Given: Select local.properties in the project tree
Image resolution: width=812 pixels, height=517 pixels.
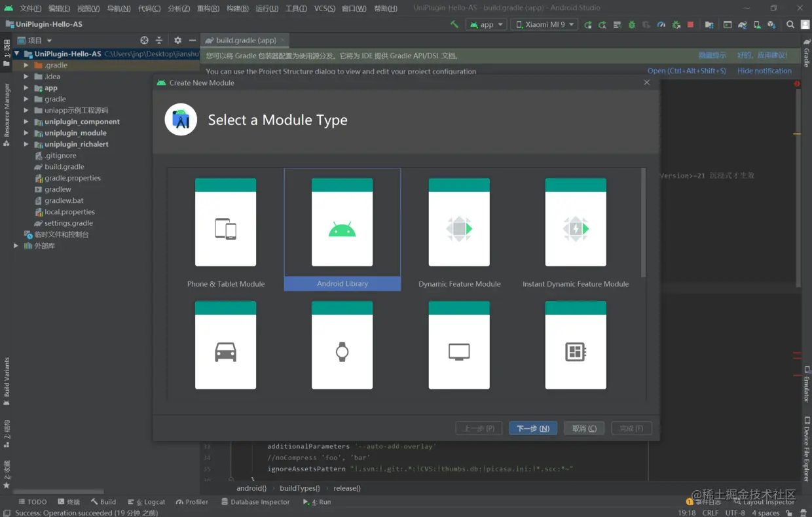Looking at the screenshot, I should point(69,212).
